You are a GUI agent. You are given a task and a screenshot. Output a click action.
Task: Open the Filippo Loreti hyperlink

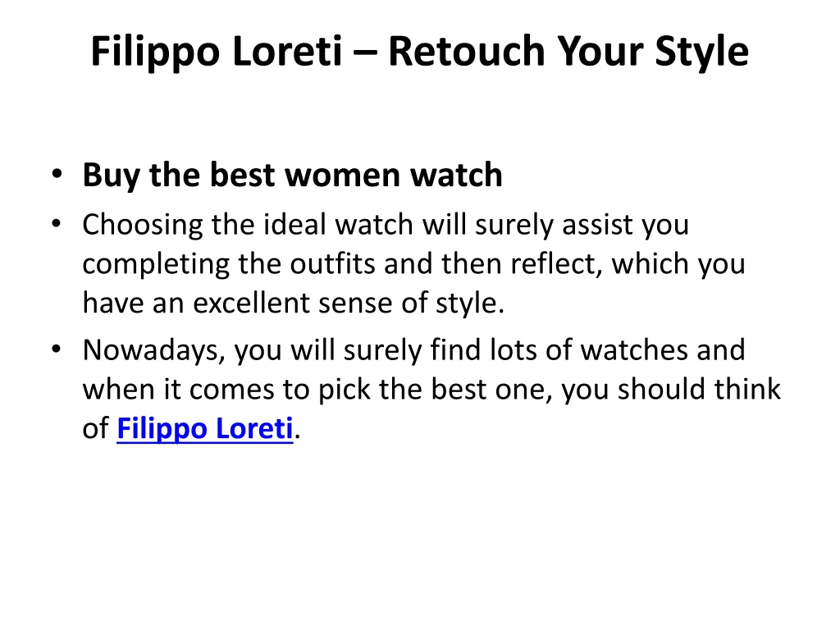coord(204,428)
